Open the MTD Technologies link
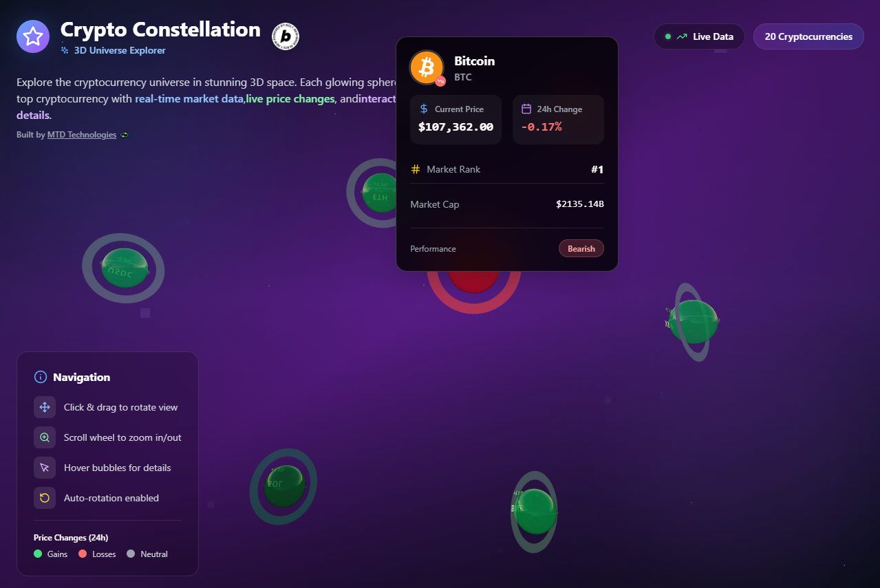Image resolution: width=880 pixels, height=588 pixels. (82, 135)
